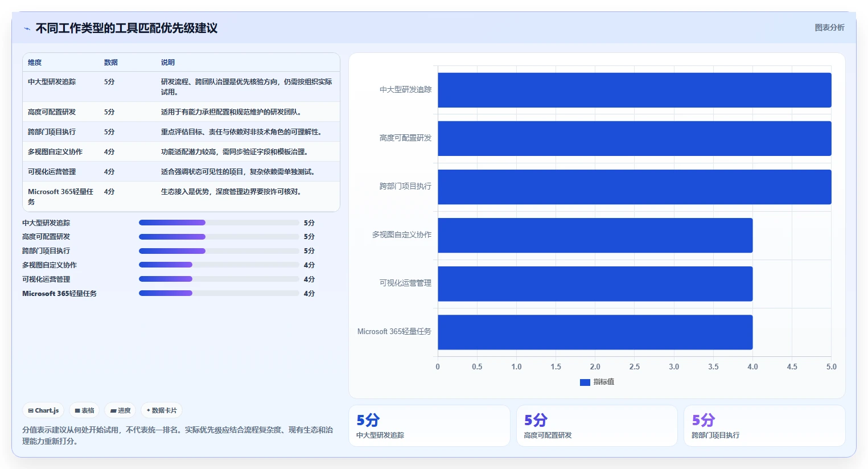Click 指标值 legend label text
868x469 pixels.
click(604, 382)
